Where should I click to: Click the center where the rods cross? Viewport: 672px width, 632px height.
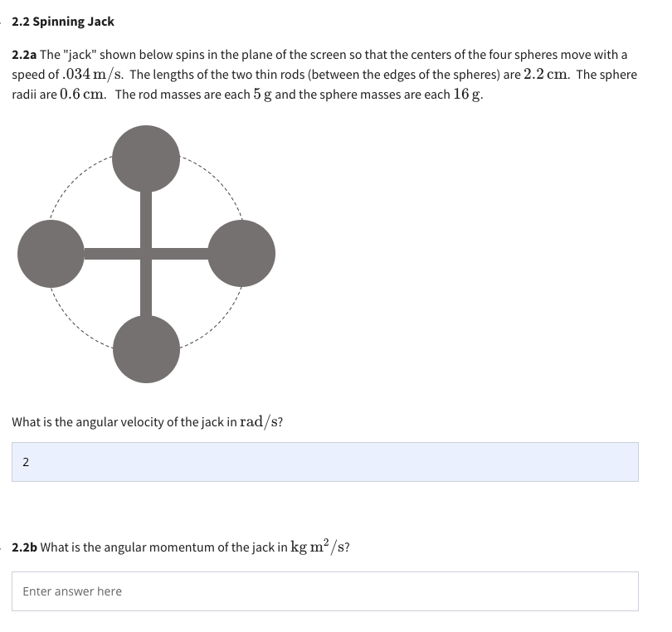pyautogui.click(x=148, y=255)
